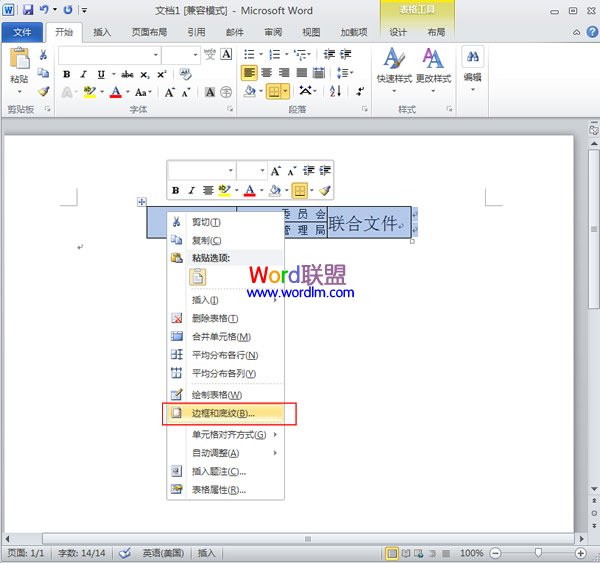Click Undo in the quick access toolbar
This screenshot has height=563, width=600.
[x=44, y=10]
